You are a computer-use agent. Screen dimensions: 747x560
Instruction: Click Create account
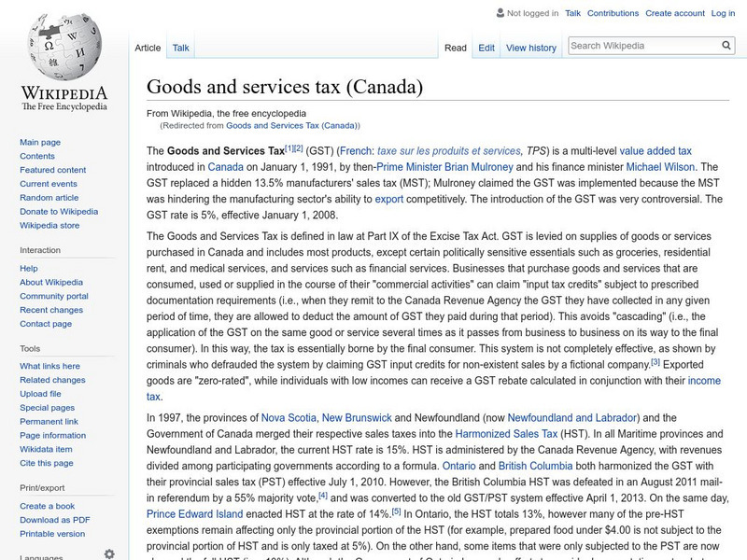[x=674, y=13]
